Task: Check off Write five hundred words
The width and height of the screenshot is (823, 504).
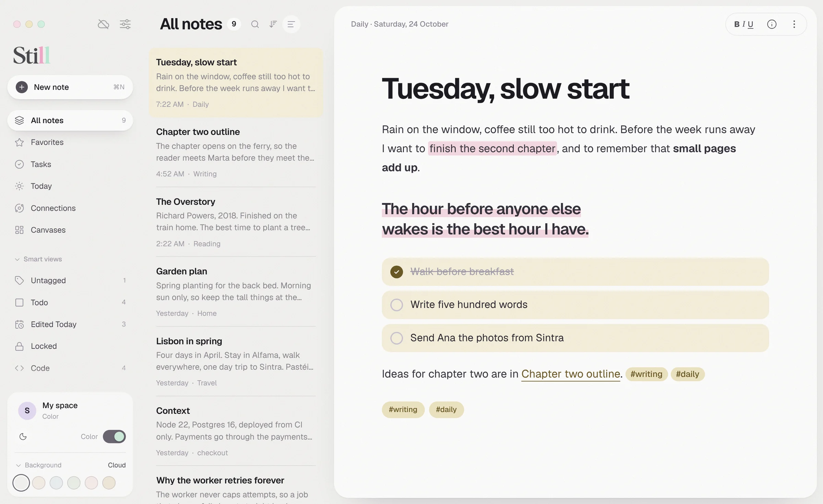Action: pyautogui.click(x=396, y=305)
